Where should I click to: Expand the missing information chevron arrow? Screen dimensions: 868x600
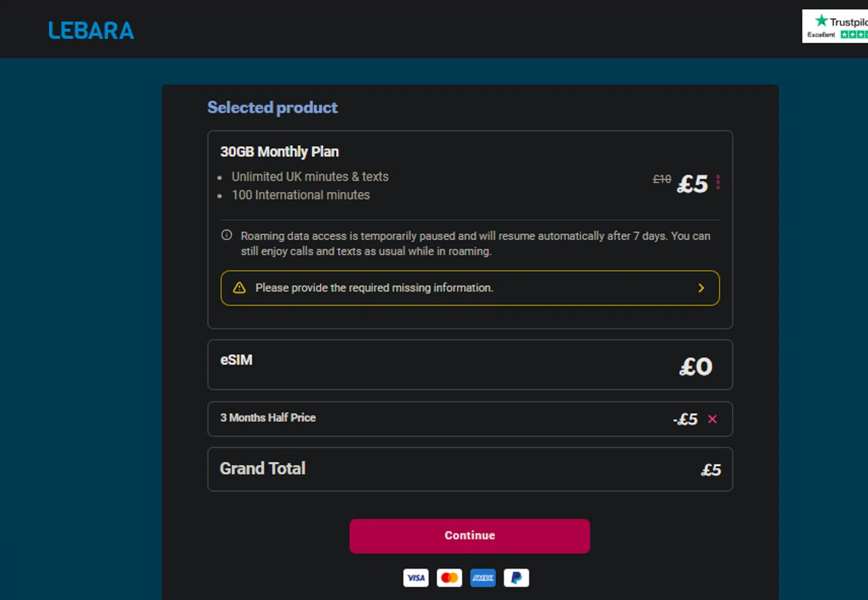[701, 288]
